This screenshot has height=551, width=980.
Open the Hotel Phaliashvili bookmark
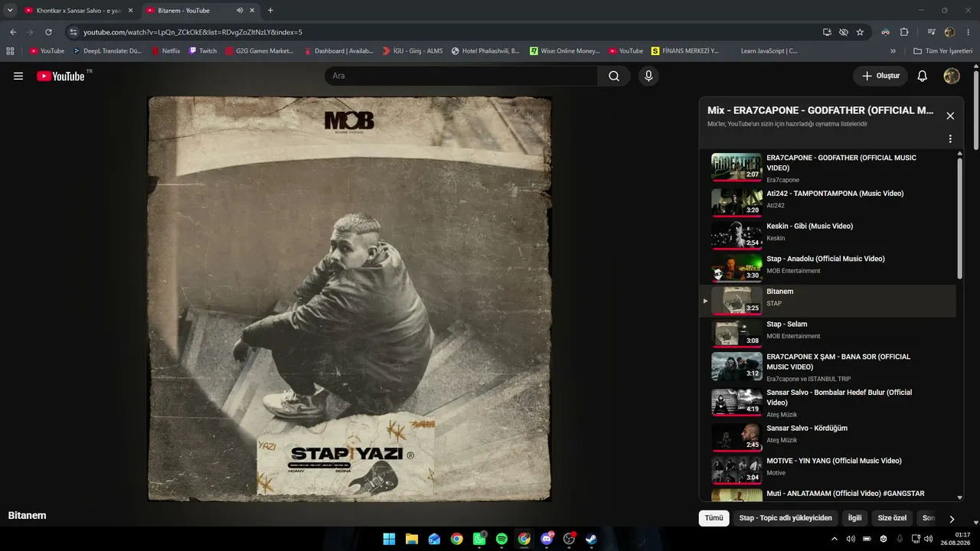[485, 51]
